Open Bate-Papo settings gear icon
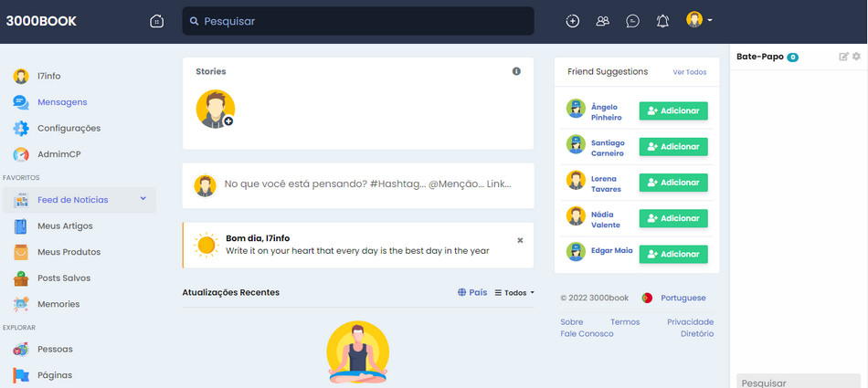The width and height of the screenshot is (868, 388). tap(856, 57)
